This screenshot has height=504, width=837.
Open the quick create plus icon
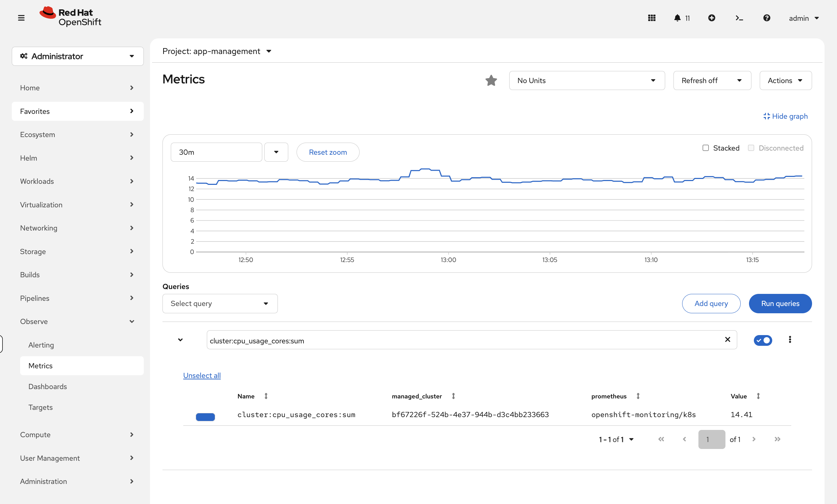click(712, 18)
